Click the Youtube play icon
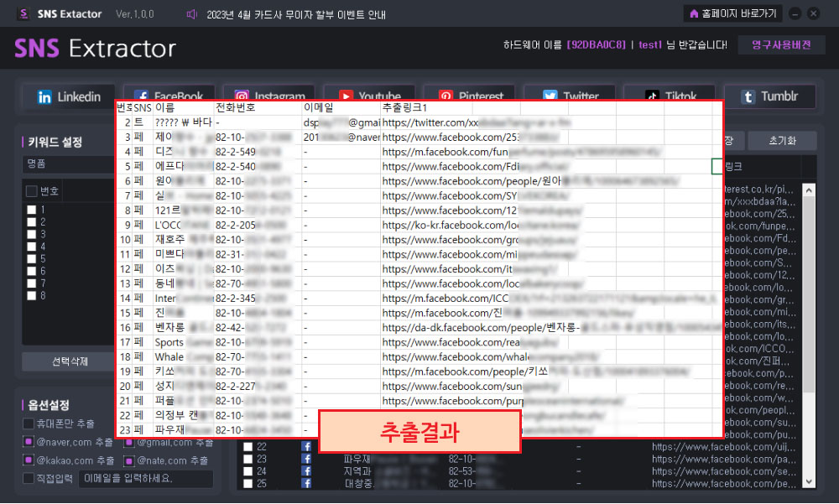Viewport: 839px width, 504px height. tap(346, 96)
